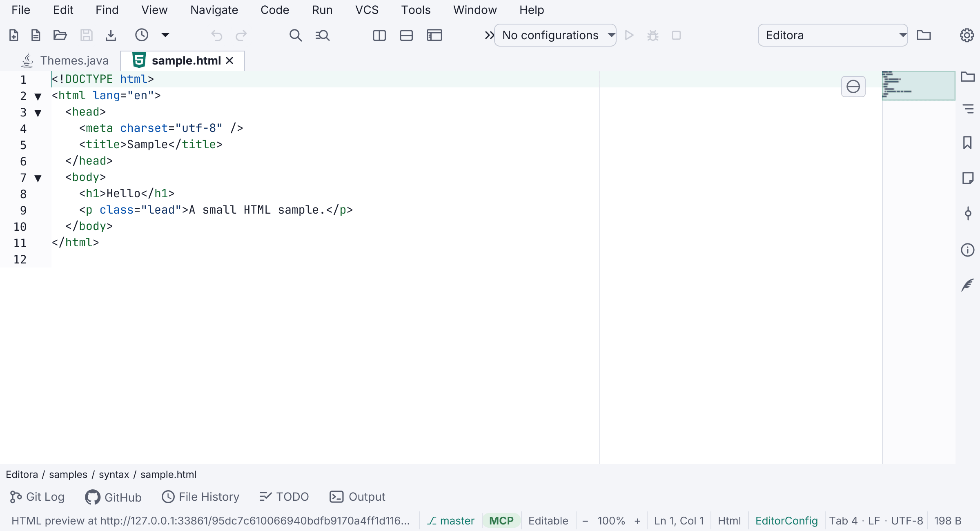Click the run play button
The image size is (980, 531).
(629, 36)
